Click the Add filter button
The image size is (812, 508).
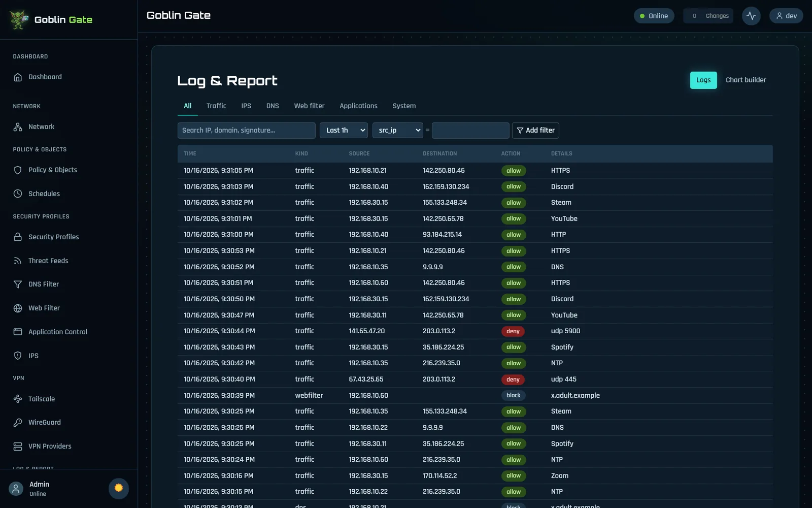click(x=535, y=131)
